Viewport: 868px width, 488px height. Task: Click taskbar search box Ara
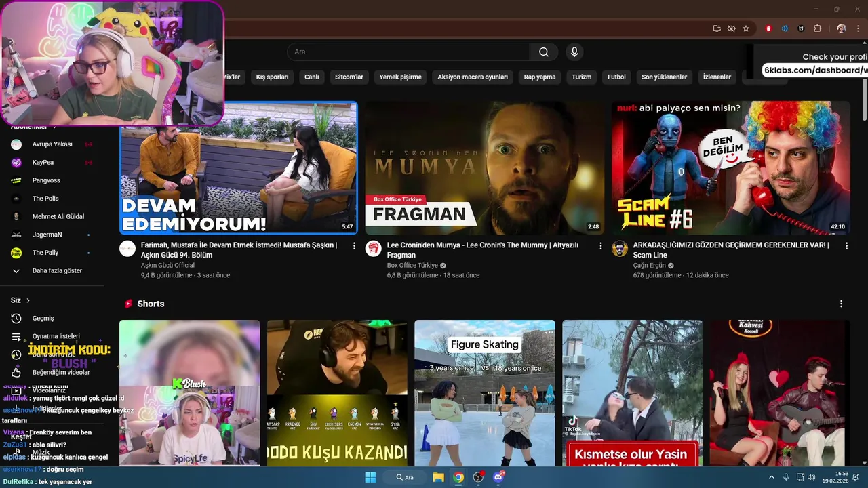point(405,477)
